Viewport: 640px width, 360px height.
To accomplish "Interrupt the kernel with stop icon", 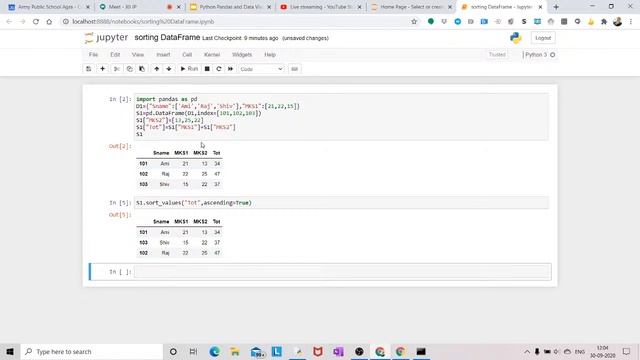I will tap(207, 69).
